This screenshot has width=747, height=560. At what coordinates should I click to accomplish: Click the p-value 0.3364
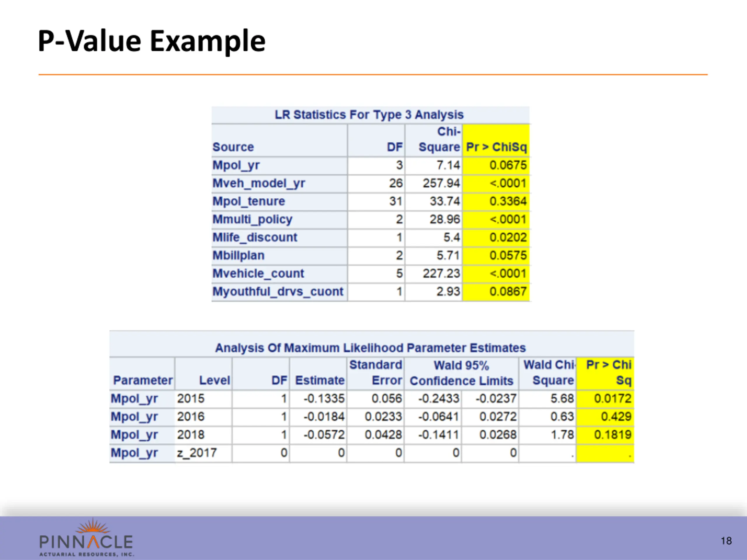click(x=508, y=202)
